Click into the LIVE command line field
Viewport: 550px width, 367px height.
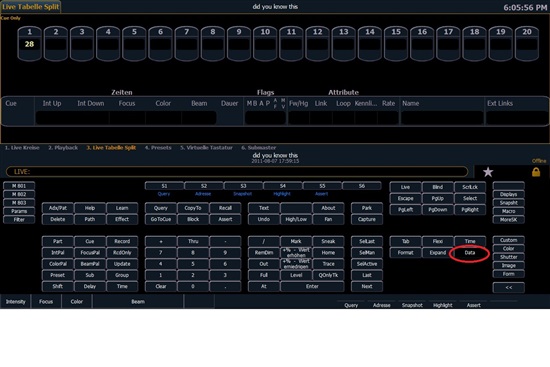tap(237, 172)
